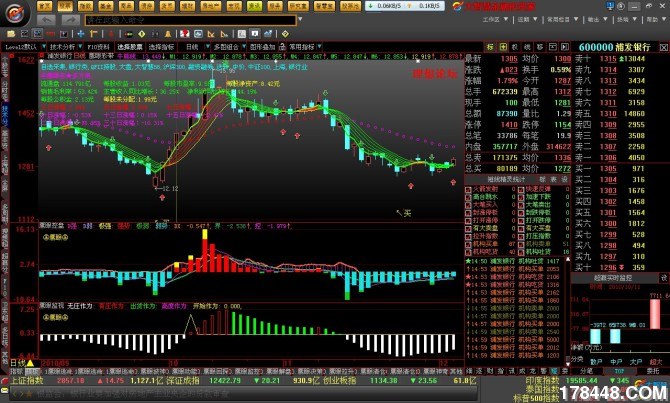Toggle the 加速下跌 signal checkbox

(521, 197)
